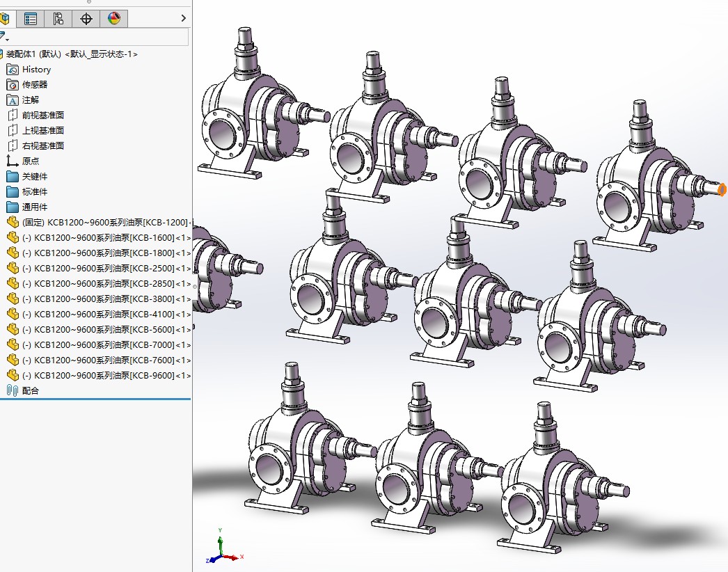Select the 上视基准面 label
This screenshot has width=728, height=572.
click(43, 130)
